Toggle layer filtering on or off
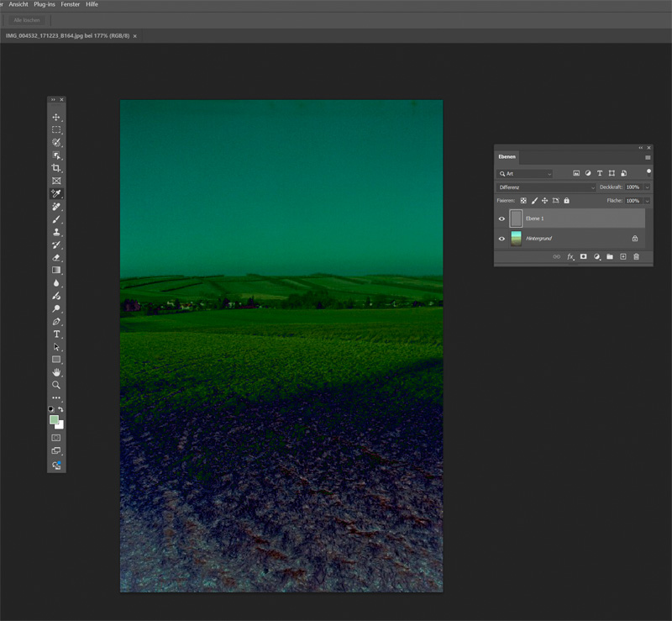 click(x=648, y=172)
